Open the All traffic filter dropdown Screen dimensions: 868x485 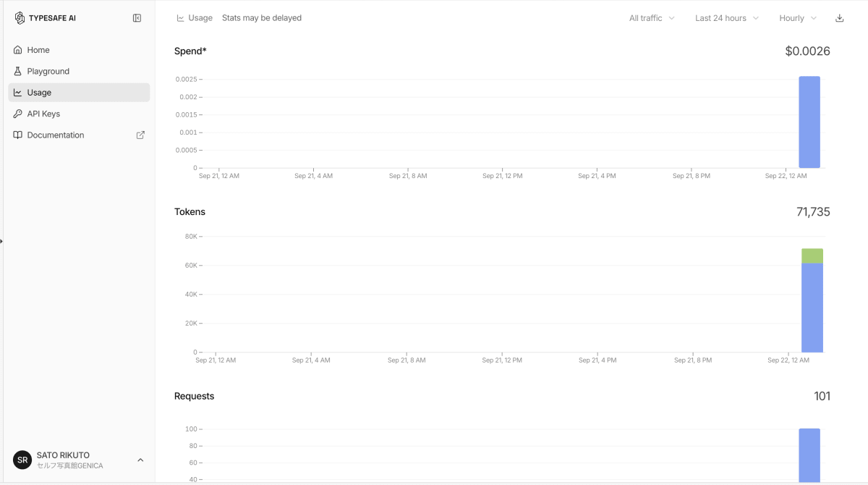tap(652, 18)
